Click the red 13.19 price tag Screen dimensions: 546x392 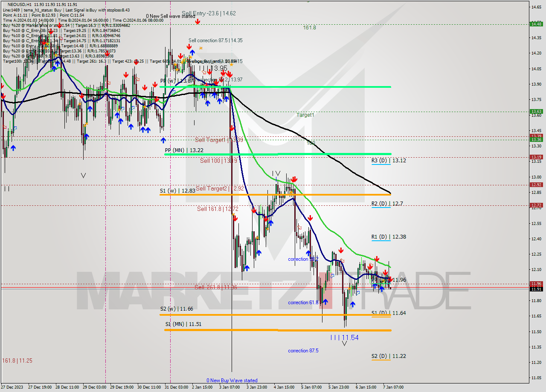coord(536,157)
